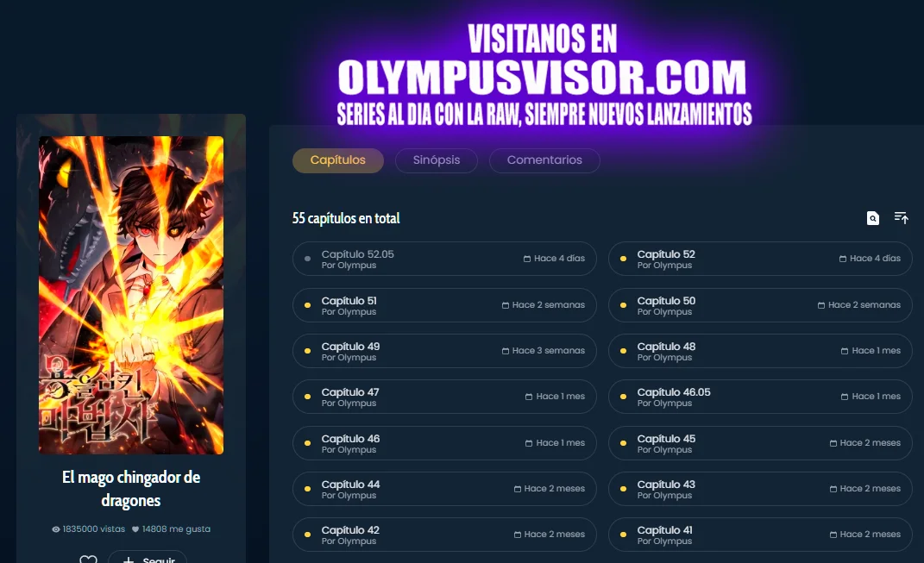Open Capítulo 46
The image size is (924, 563).
[444, 443]
